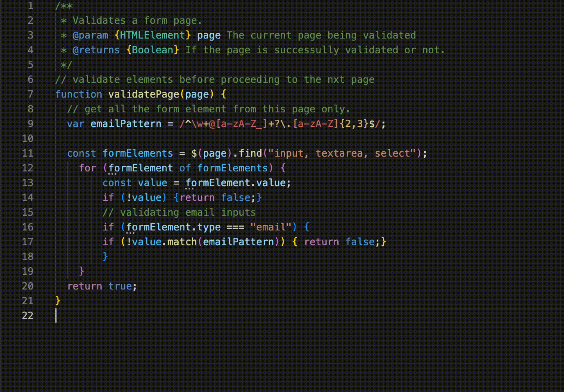Click line number 11 in the gutter

[27, 153]
